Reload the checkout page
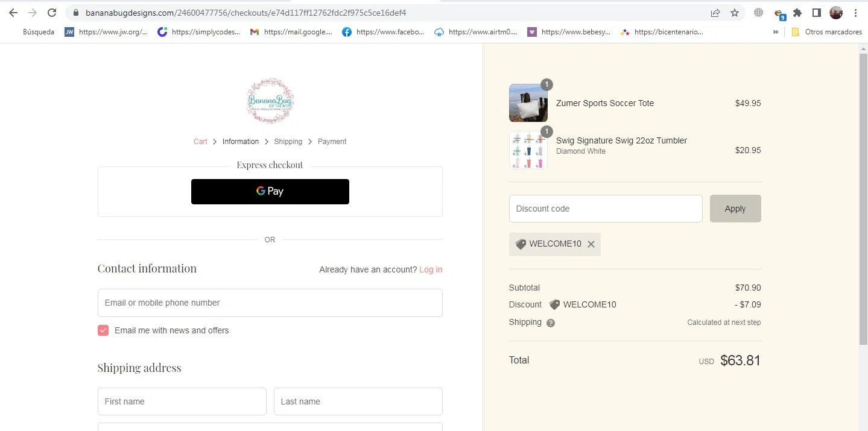868x431 pixels. tap(52, 13)
